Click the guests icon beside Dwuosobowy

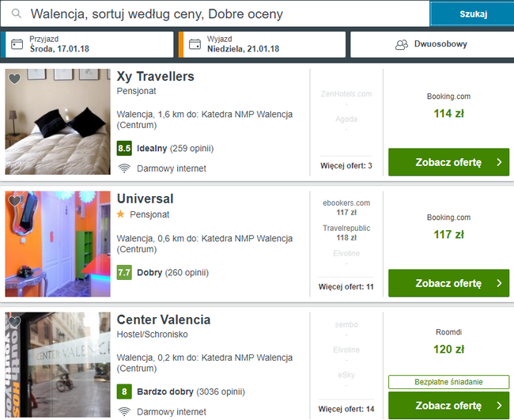tap(402, 44)
